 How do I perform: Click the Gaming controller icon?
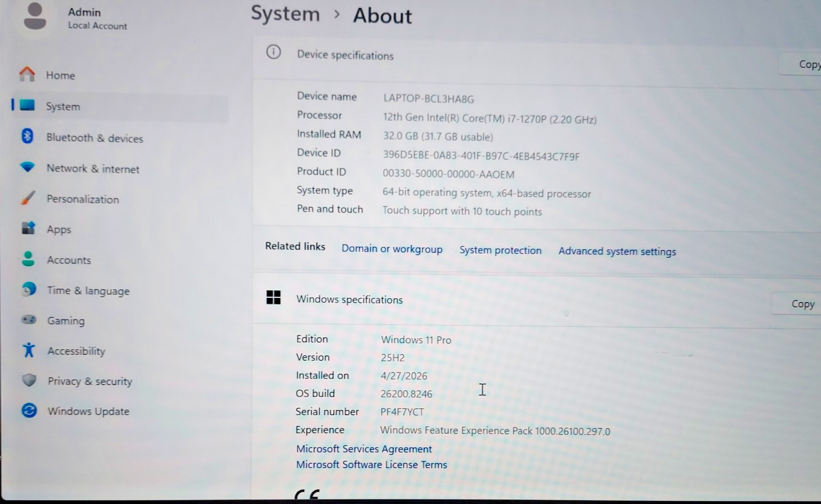click(x=28, y=319)
